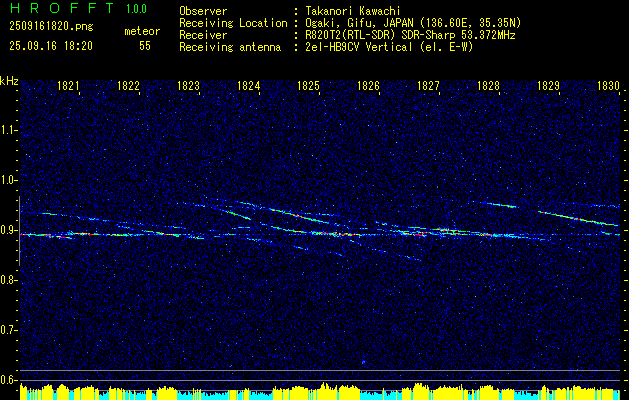Click the 1828 time marker

(x=489, y=85)
